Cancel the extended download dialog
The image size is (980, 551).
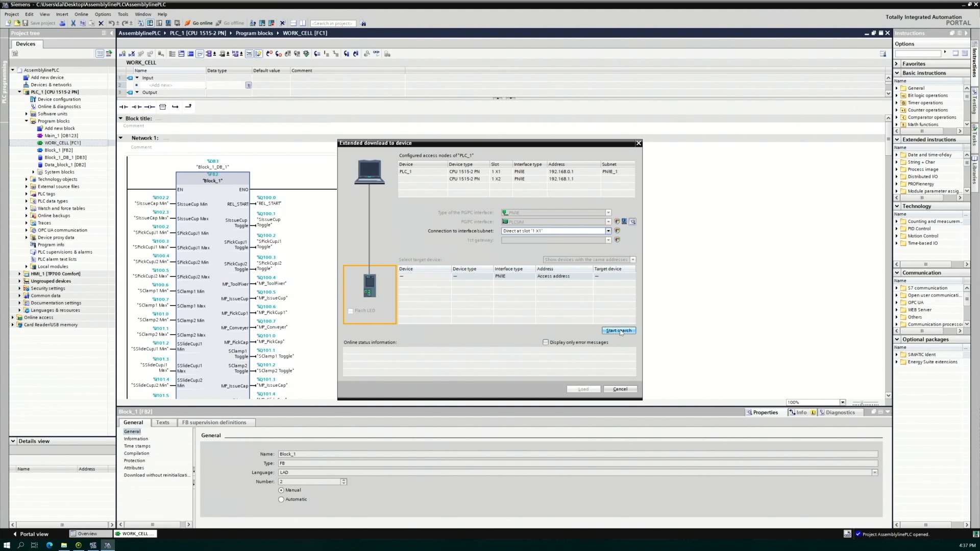point(620,389)
